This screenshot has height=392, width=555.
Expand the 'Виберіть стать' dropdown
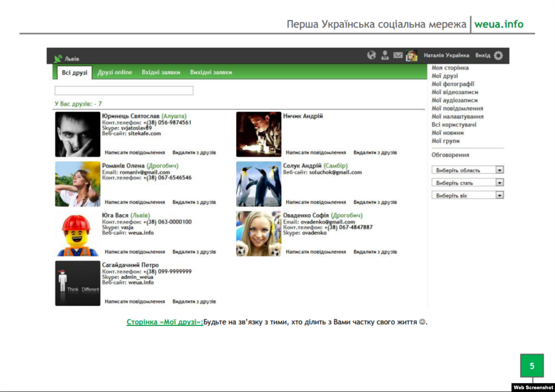(x=499, y=183)
